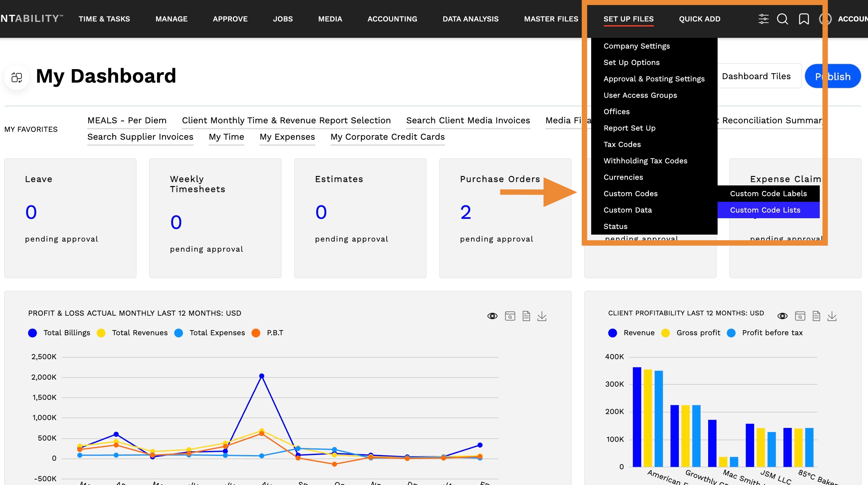The width and height of the screenshot is (868, 485).
Task: Open the Jobs menu
Action: coord(283,19)
